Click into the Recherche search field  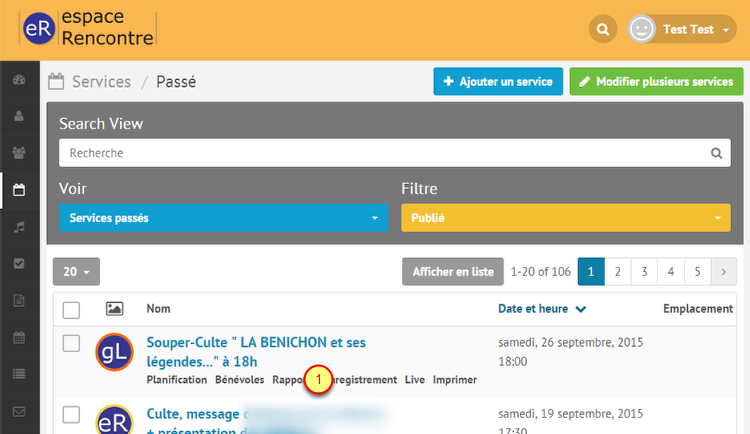395,153
